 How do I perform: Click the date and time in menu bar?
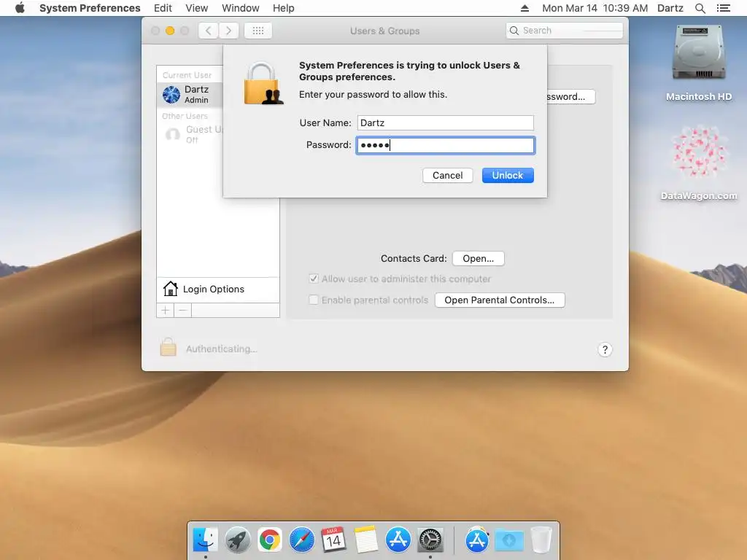point(595,8)
